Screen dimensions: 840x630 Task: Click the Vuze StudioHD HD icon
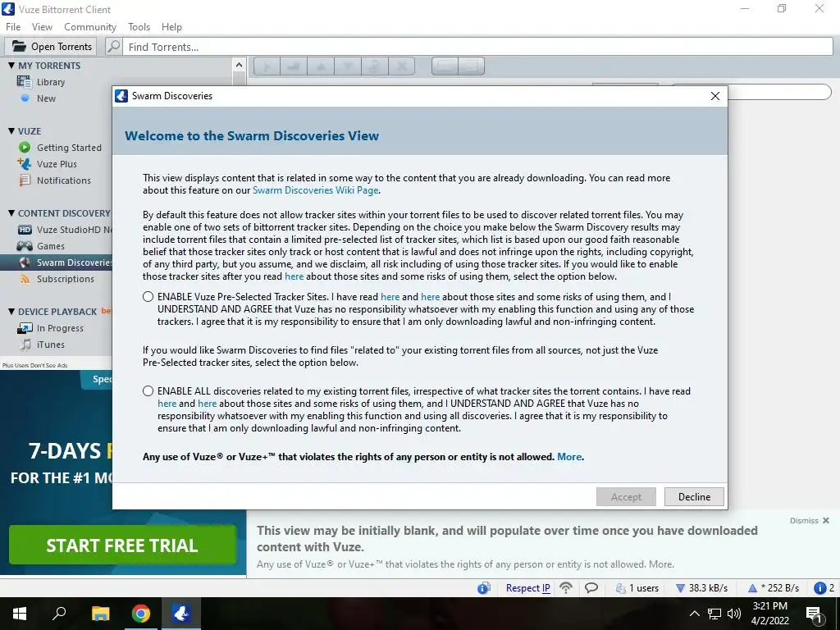click(25, 230)
